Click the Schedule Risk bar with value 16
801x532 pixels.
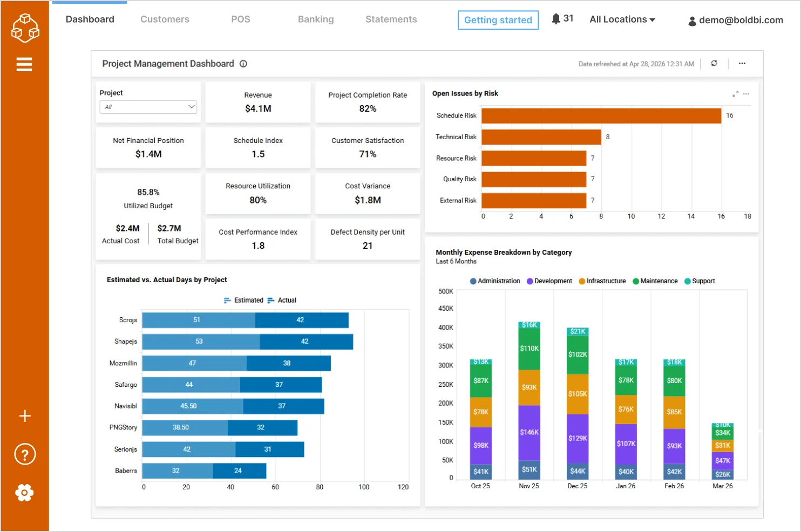(x=601, y=116)
